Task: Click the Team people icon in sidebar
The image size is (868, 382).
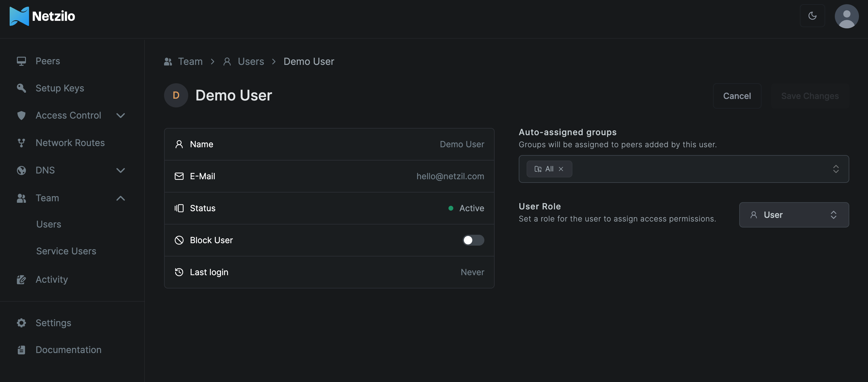Action: (x=21, y=198)
